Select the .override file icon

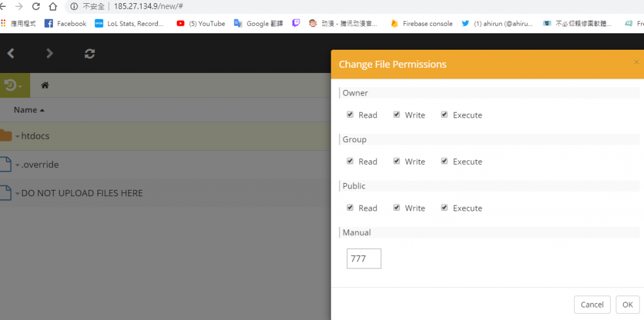[5, 164]
